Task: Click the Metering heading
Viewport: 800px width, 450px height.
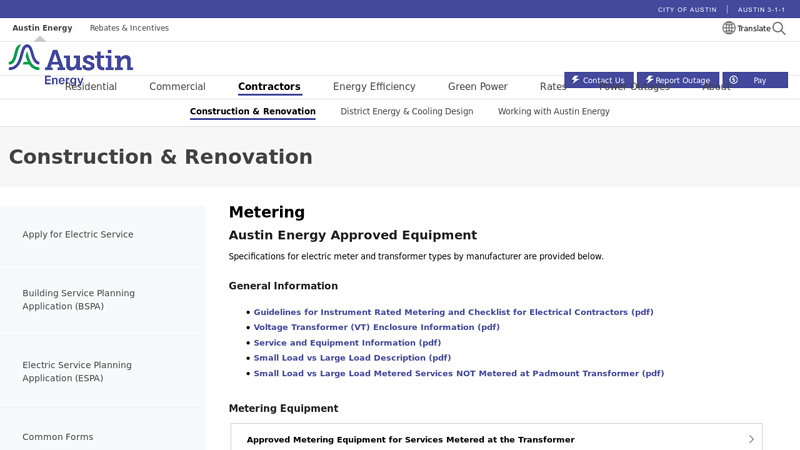Action: pos(266,212)
